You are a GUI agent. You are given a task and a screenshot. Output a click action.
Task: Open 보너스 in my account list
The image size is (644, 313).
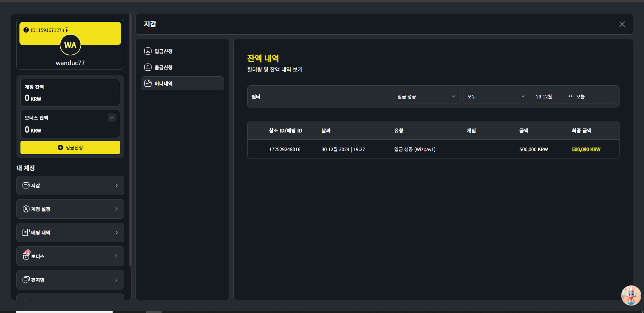[70, 256]
